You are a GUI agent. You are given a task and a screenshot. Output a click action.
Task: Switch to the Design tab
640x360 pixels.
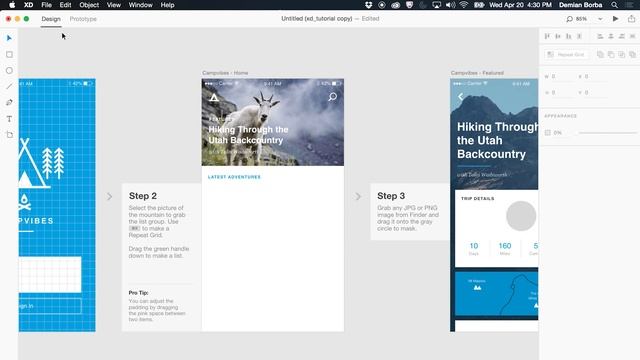click(x=51, y=19)
